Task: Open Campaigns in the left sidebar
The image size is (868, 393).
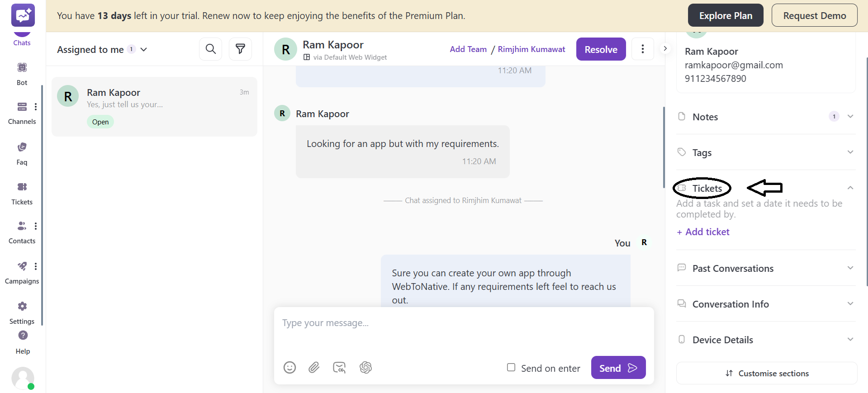Action: pyautogui.click(x=22, y=272)
